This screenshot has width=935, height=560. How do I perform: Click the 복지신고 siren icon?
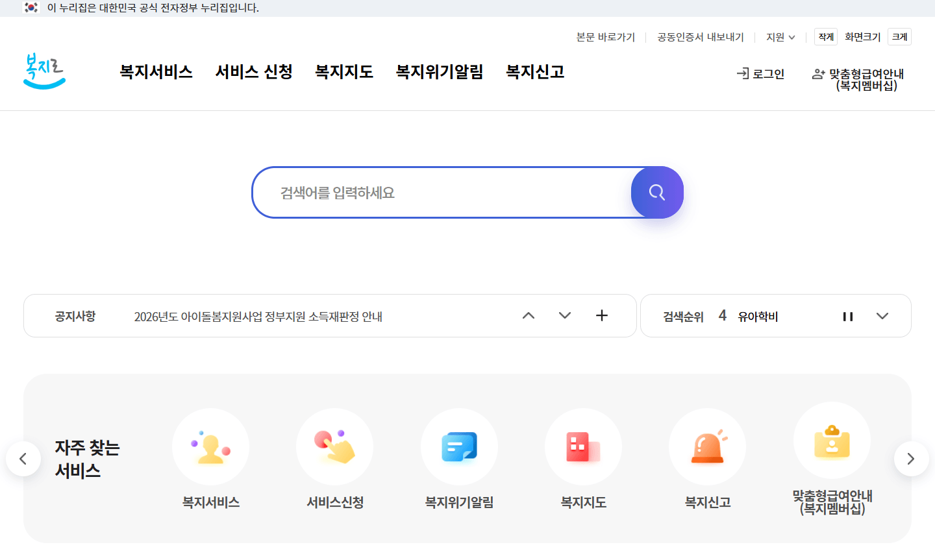[707, 446]
